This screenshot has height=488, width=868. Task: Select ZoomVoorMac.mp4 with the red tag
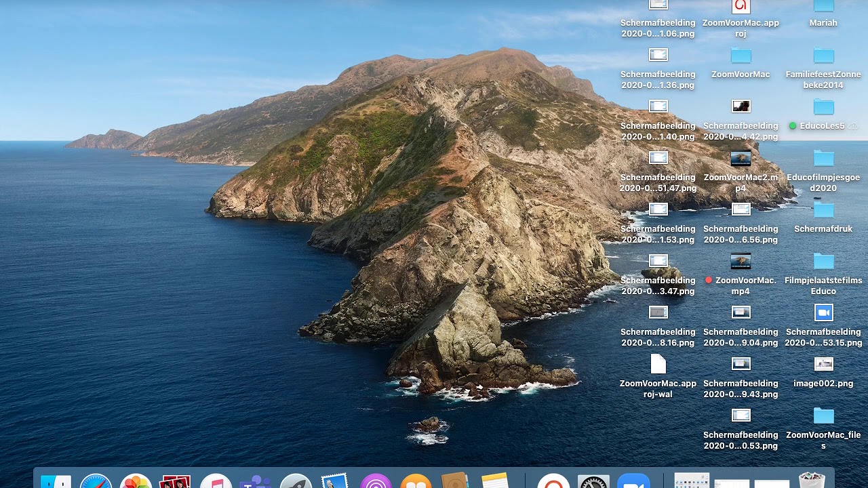[x=741, y=274]
